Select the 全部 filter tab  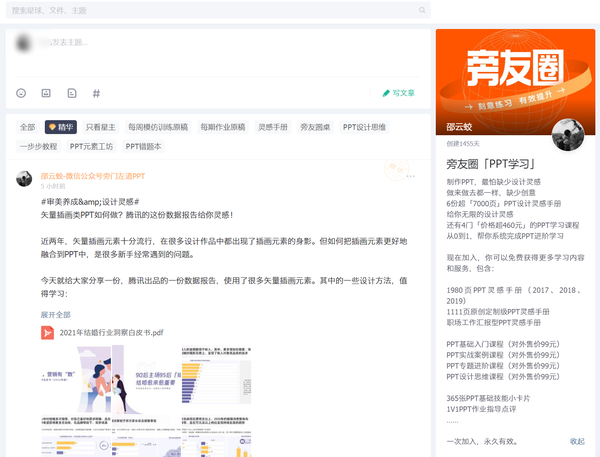[28, 127]
